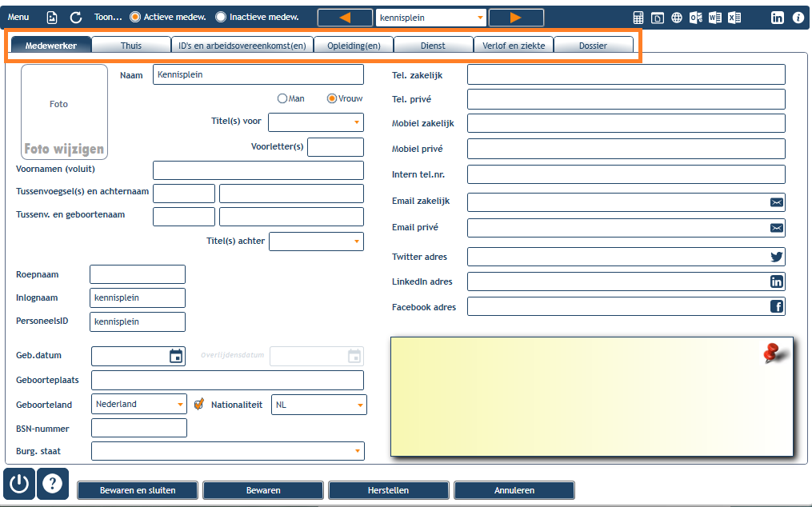Switch to the Verlof en ziekte tab
812x507 pixels.
(514, 45)
